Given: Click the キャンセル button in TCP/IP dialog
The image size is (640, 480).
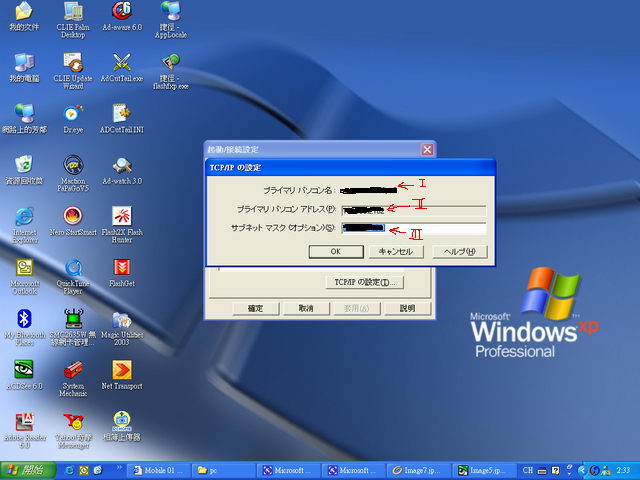Looking at the screenshot, I should click(396, 251).
